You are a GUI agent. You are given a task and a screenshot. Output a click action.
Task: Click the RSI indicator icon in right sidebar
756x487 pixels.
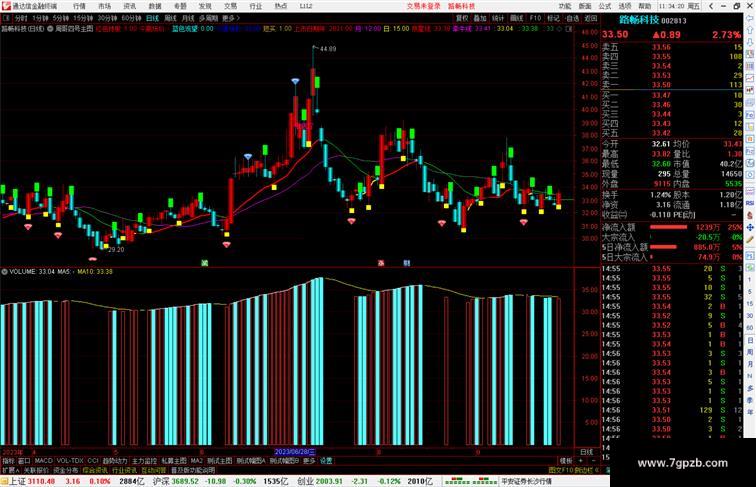[750, 203]
